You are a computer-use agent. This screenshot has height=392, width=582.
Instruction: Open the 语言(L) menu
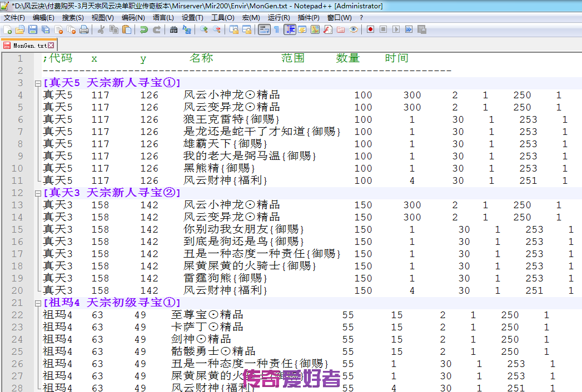[163, 17]
